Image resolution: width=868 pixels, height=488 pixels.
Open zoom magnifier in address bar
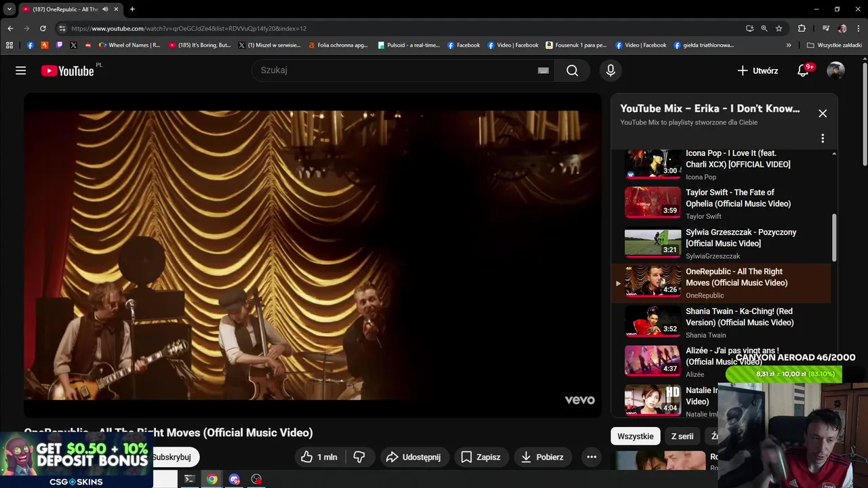764,28
